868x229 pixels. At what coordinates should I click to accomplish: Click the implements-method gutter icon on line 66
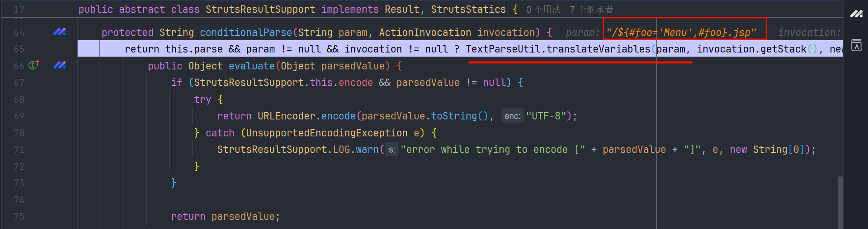[x=34, y=65]
